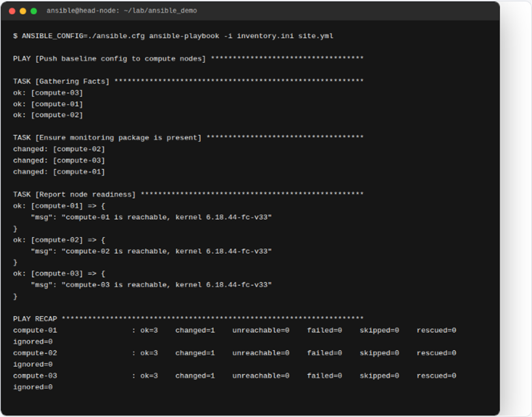
Task: Click the changed: [compute-02] line
Action: tap(59, 149)
